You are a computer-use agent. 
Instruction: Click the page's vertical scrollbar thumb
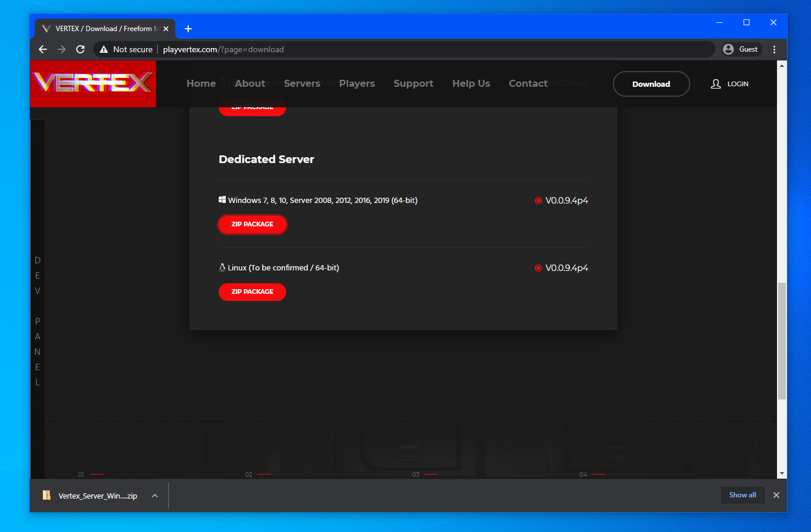(x=781, y=340)
